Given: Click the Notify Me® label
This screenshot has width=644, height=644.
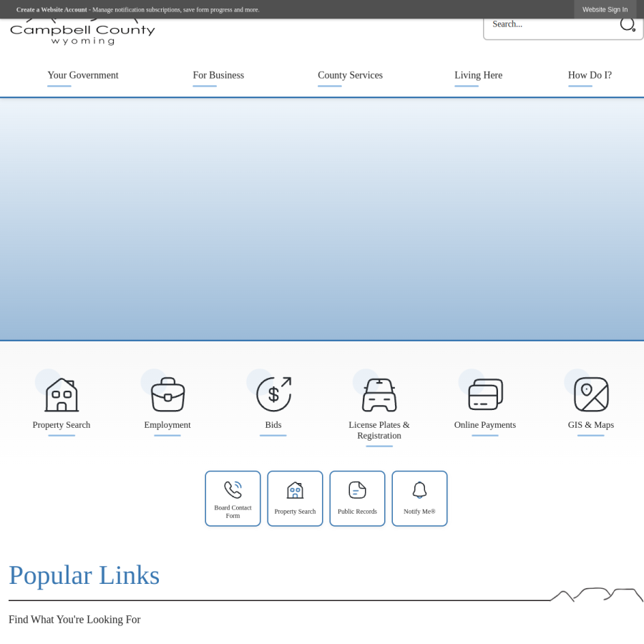Looking at the screenshot, I should pos(419,512).
